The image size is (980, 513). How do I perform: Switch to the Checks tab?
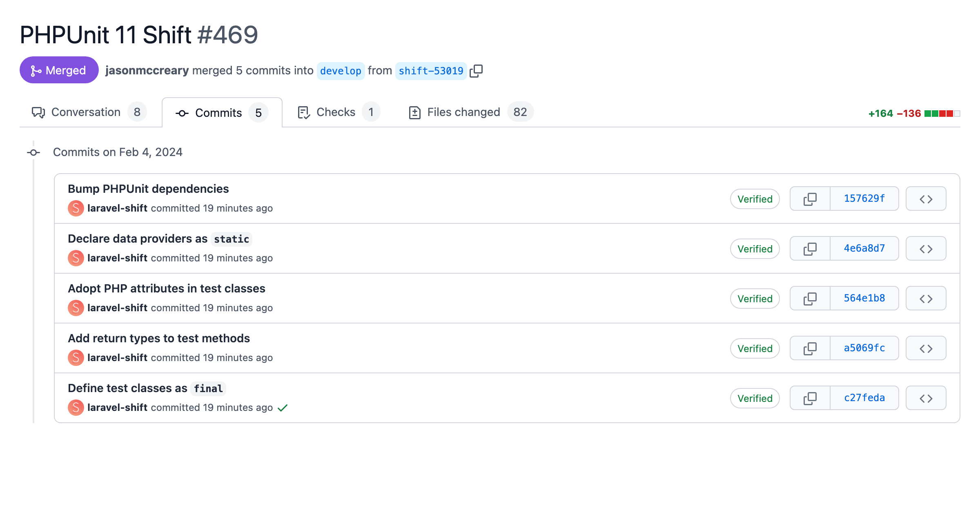coord(339,112)
